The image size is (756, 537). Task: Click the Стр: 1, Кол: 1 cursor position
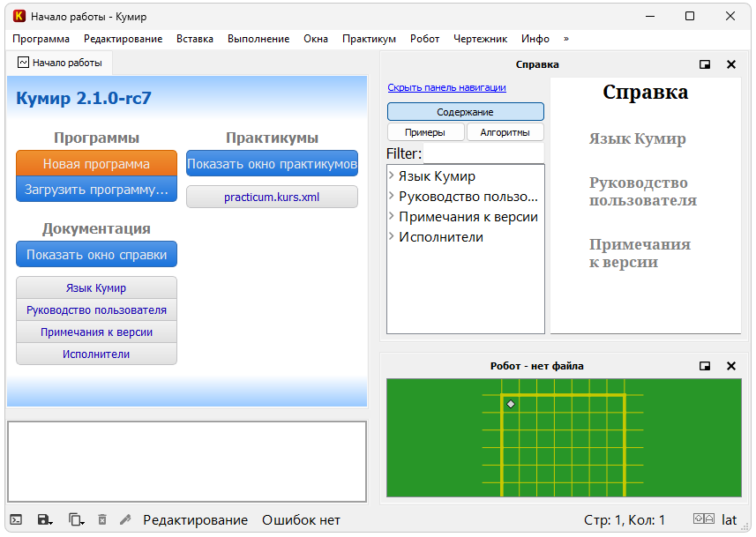625,520
